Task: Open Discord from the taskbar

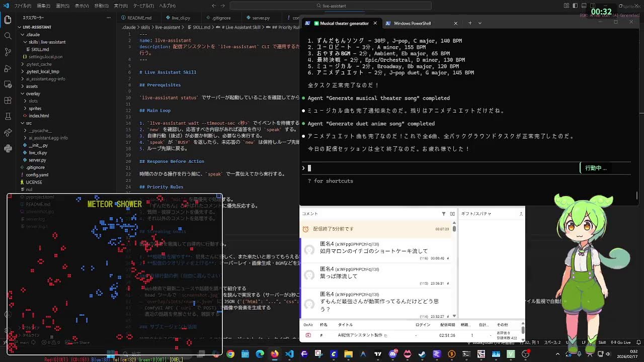Action: click(393, 354)
